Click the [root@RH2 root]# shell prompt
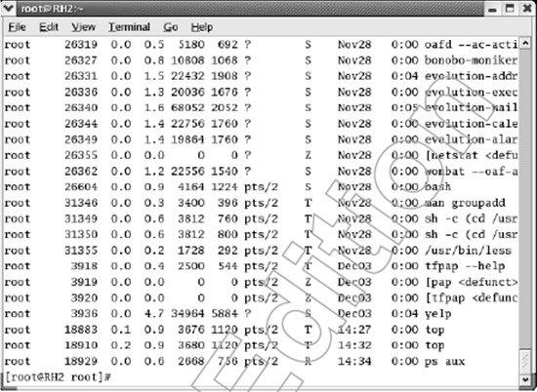Screen dimensions: 537x392 coord(58,377)
